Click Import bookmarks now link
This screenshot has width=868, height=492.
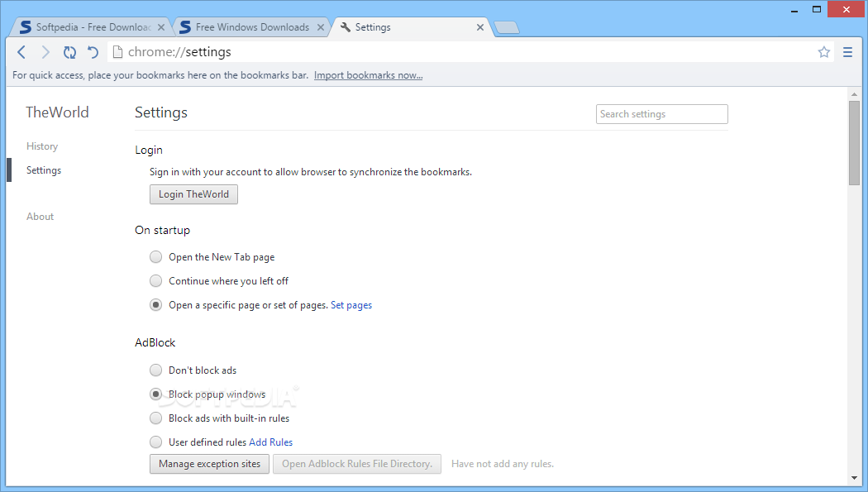point(368,75)
